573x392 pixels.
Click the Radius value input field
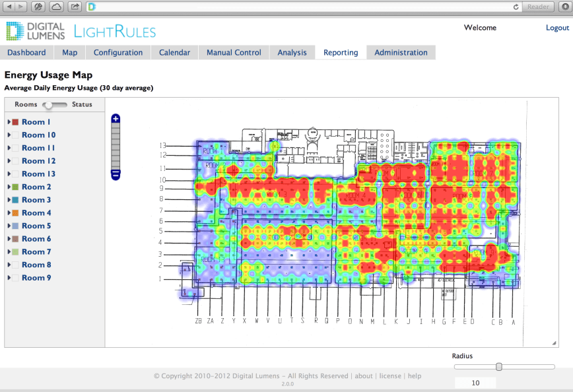pos(475,382)
